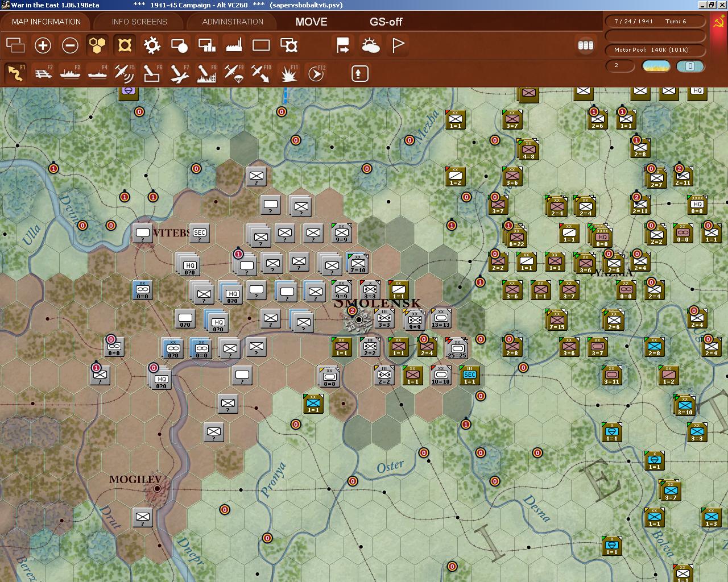Toggle the gear-shaped map overlay icon
This screenshot has height=582, width=728.
click(x=152, y=45)
